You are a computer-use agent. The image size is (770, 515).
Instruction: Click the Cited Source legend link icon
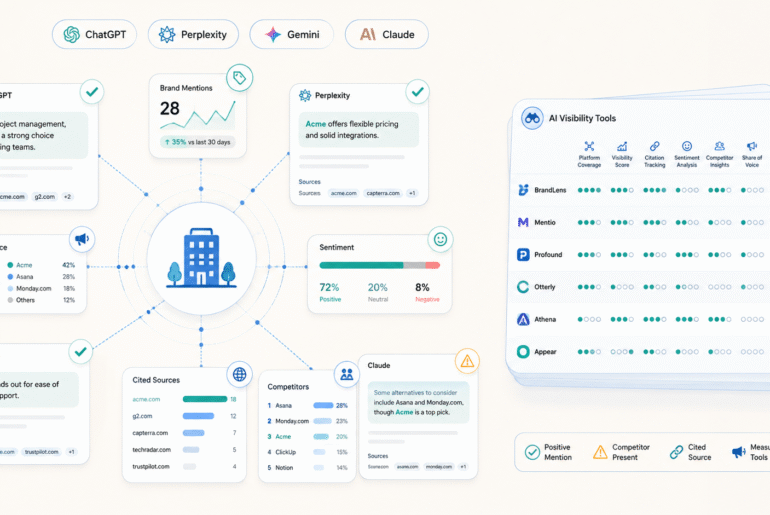click(x=676, y=452)
